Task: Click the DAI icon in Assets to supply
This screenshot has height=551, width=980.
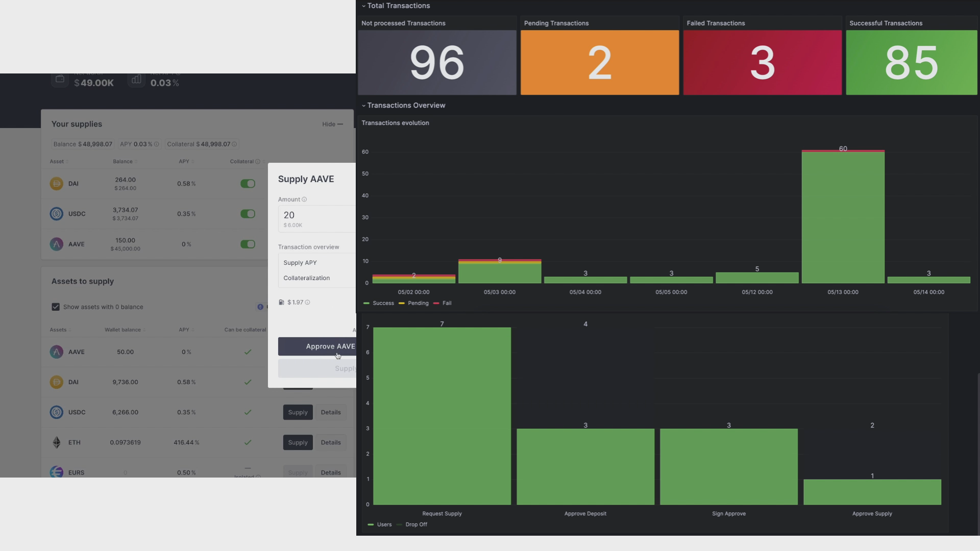Action: click(x=56, y=382)
